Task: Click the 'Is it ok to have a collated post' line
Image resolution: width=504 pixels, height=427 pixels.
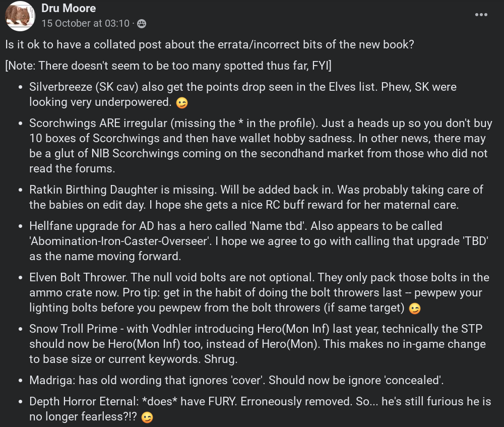Action: pyautogui.click(x=210, y=44)
